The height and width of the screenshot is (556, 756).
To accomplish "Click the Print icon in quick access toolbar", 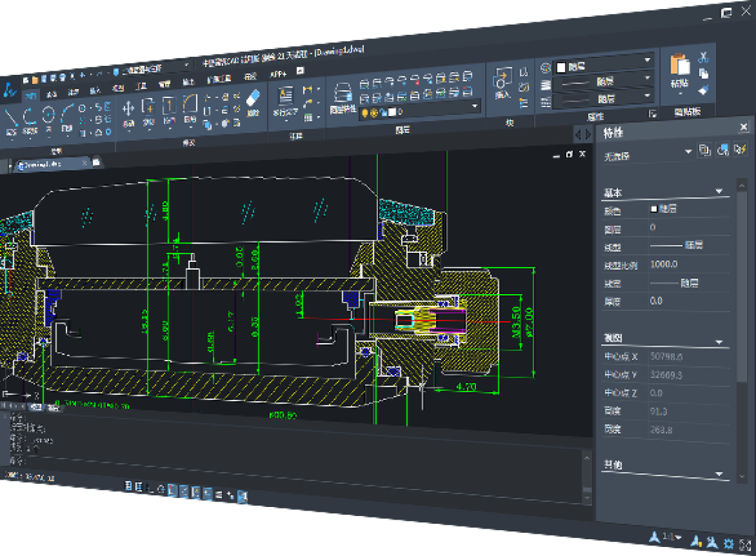I will coord(63,77).
